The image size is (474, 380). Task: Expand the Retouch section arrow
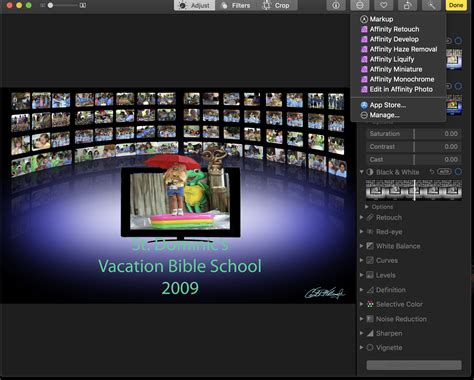click(361, 217)
